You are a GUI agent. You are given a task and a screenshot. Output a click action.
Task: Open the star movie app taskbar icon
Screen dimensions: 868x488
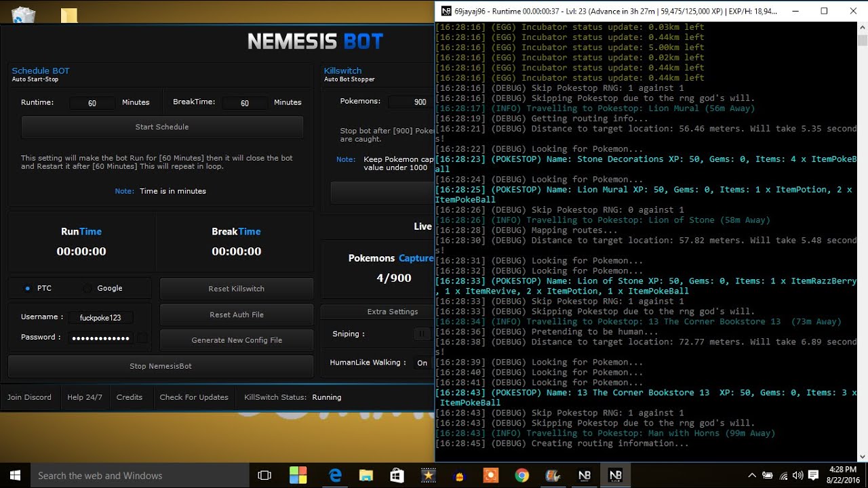point(429,476)
